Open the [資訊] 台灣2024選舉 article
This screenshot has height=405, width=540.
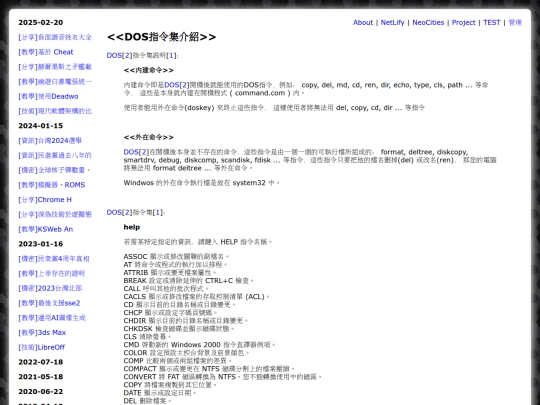(50, 141)
